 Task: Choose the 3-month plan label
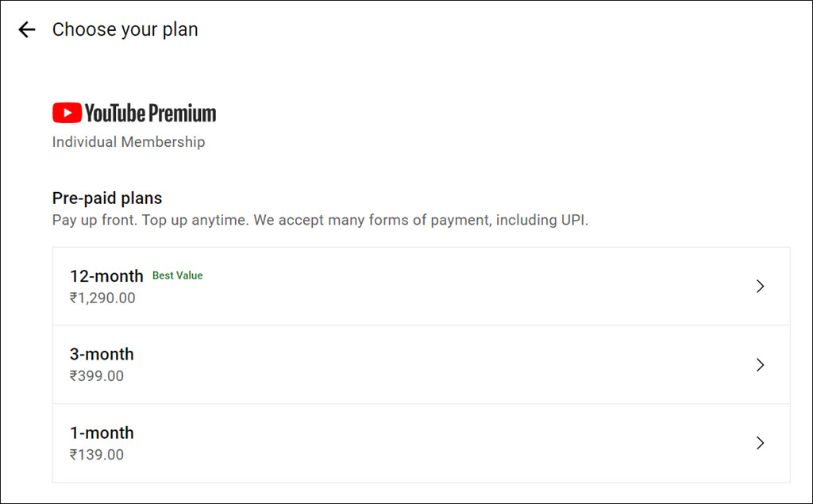click(x=102, y=355)
